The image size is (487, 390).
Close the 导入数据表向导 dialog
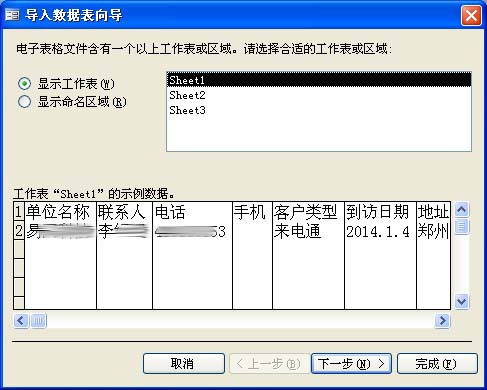click(x=471, y=15)
